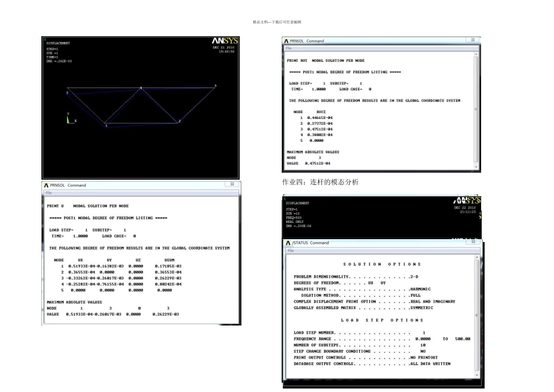The height and width of the screenshot is (392, 554).
Task: Close the PRNSOL ROT listing window
Action: [x=473, y=40]
